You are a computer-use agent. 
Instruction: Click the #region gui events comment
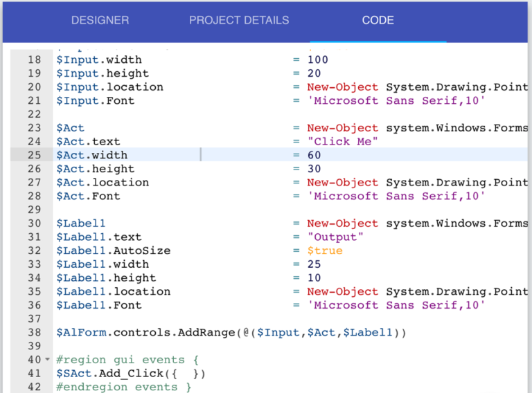pos(127,360)
